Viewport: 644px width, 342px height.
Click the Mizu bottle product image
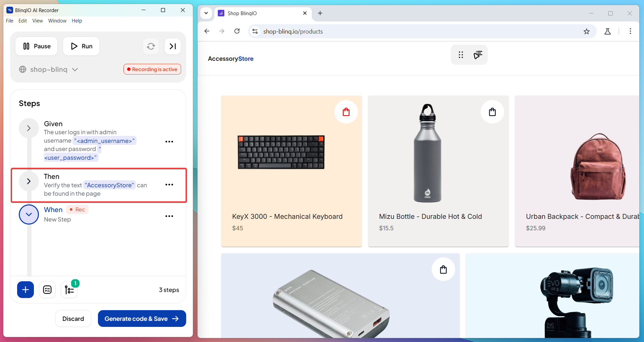tap(428, 153)
